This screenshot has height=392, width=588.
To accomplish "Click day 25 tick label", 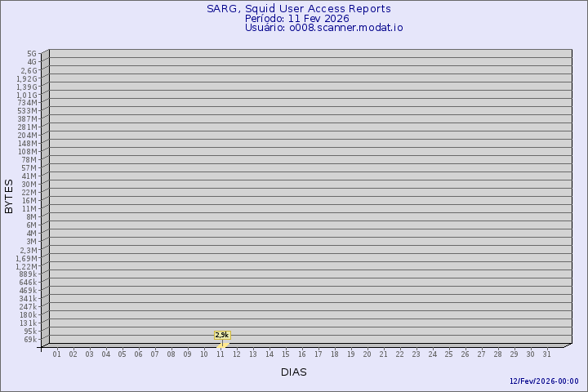I will (449, 354).
